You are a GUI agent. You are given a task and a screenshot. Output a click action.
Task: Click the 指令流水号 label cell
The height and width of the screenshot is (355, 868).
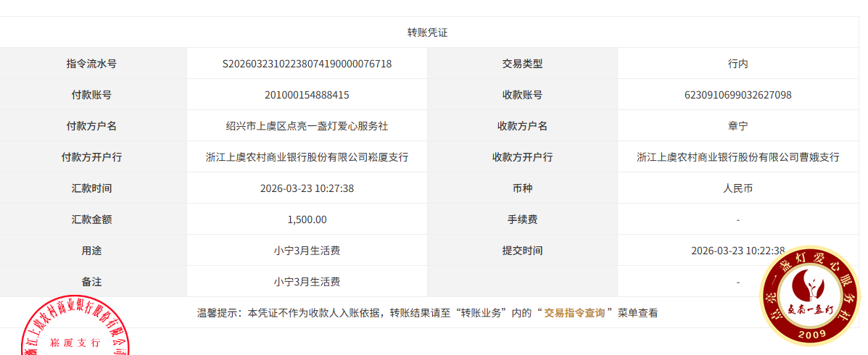(x=91, y=64)
